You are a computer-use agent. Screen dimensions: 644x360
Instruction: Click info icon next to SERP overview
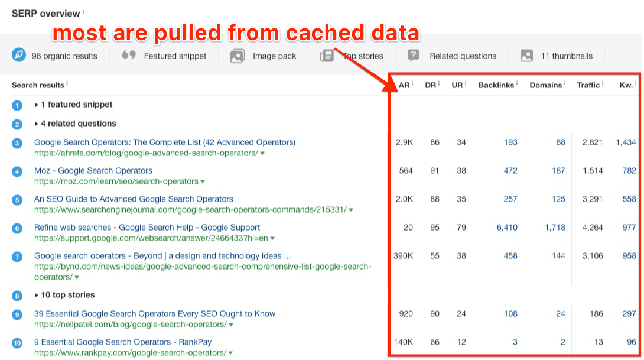tap(83, 11)
